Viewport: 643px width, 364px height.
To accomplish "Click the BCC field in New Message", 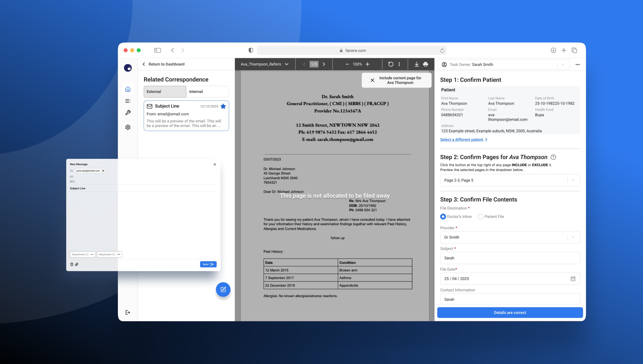I will pyautogui.click(x=143, y=182).
